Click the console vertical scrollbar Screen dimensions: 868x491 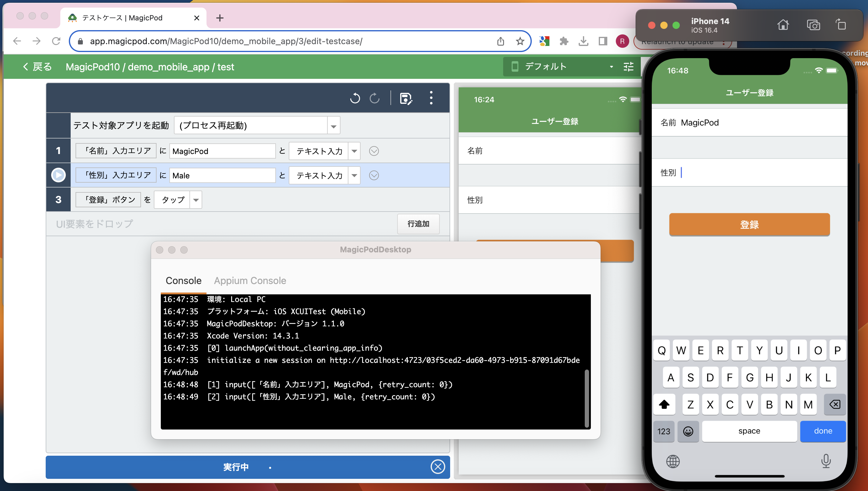[587, 398]
